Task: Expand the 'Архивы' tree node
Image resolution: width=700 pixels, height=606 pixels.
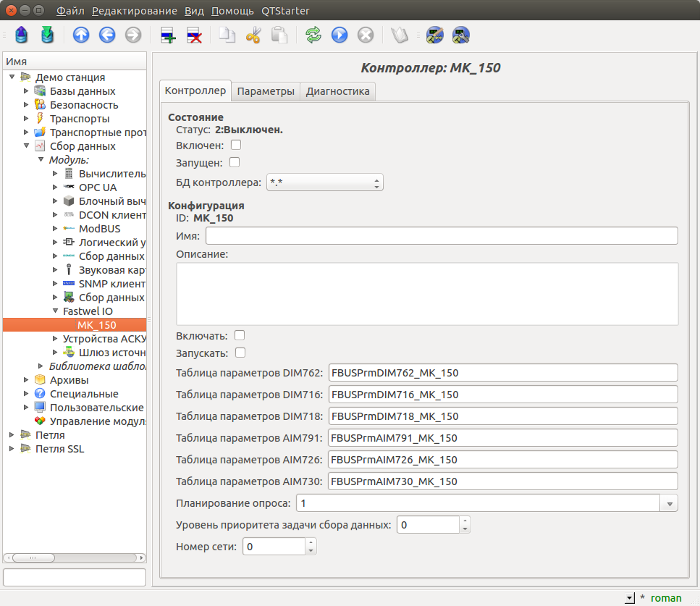Action: [27, 380]
